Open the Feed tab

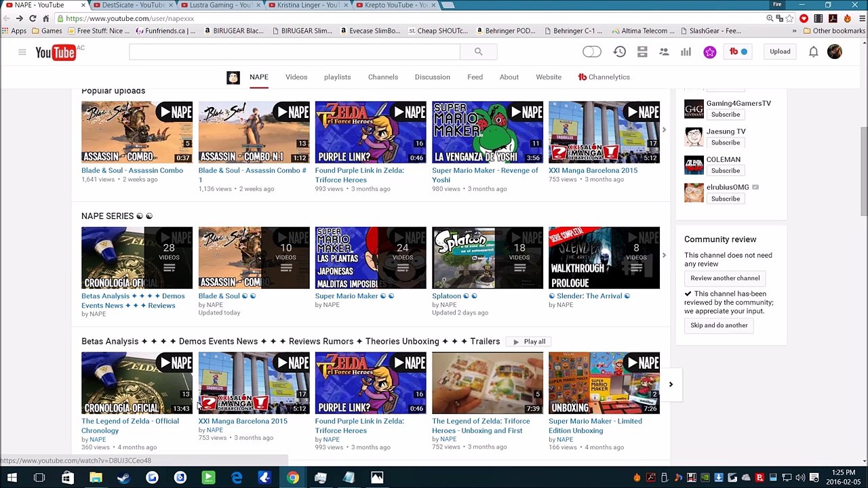point(475,77)
